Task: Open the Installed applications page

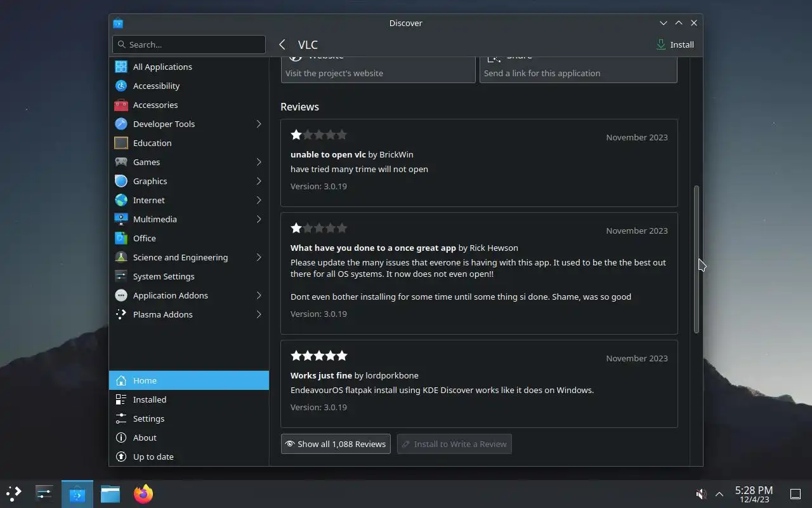Action: 189,399
